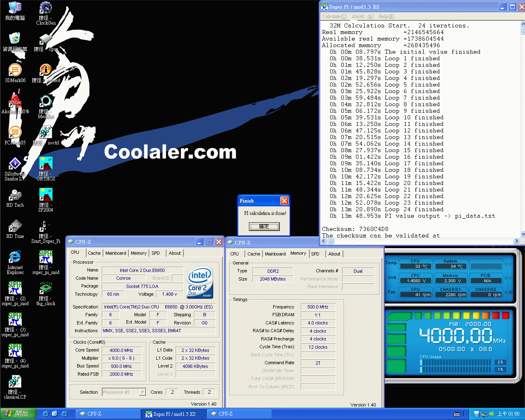Viewport: 525px width, 420px height.
Task: Click the Intel Core 2 Duo E6850 name field
Action: [x=142, y=270]
